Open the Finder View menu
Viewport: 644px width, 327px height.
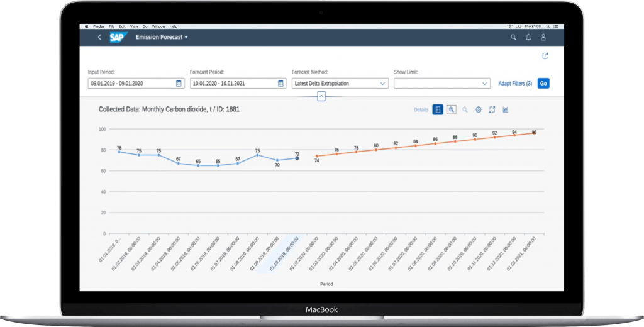135,26
